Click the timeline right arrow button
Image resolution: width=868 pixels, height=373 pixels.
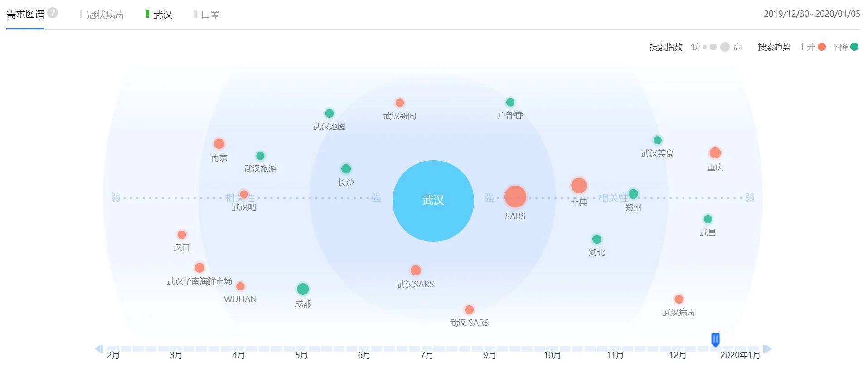click(767, 348)
